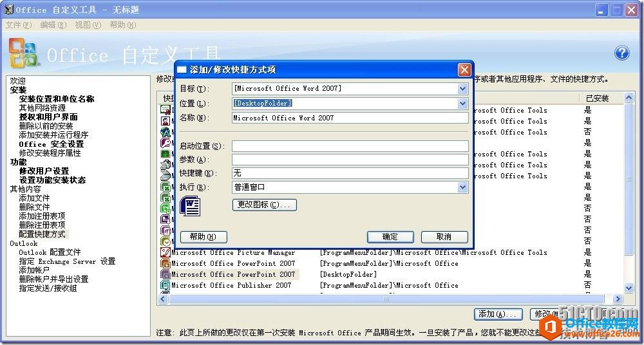Viewport: 644px width, 345px height.
Task: Click the horizontal scrollbar right arrow
Action: click(618, 299)
